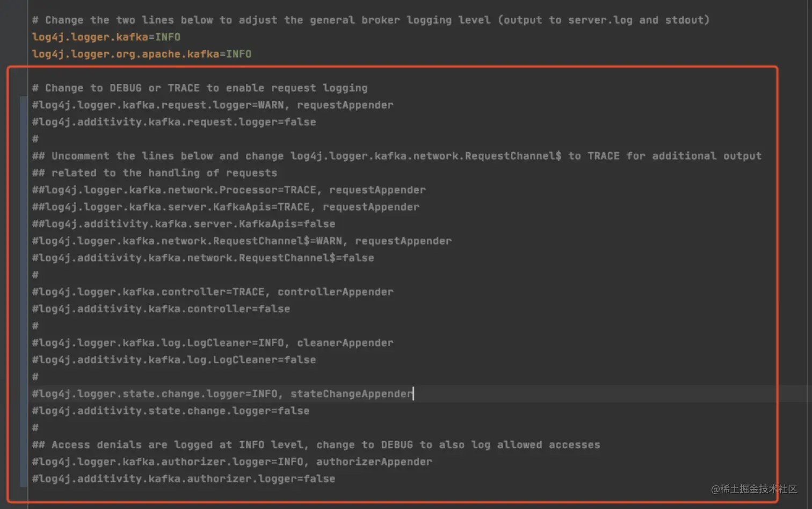Place cursor on logger.kafka.network.RequestChannel$=WARN line

242,241
